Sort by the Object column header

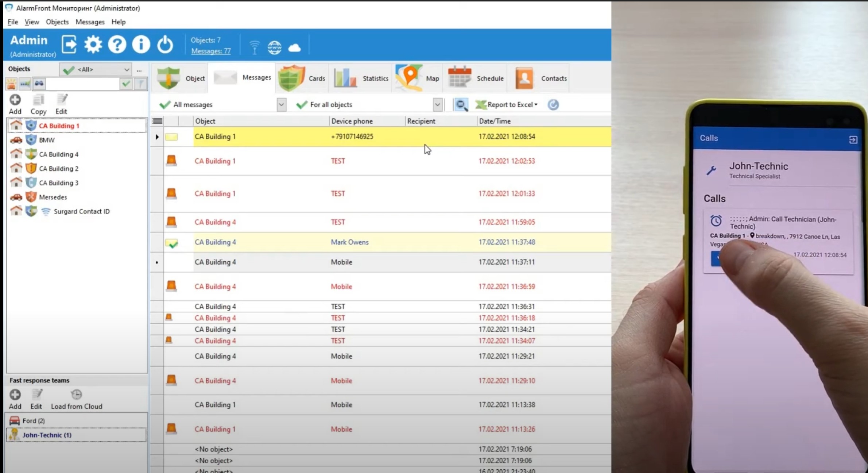pyautogui.click(x=261, y=121)
